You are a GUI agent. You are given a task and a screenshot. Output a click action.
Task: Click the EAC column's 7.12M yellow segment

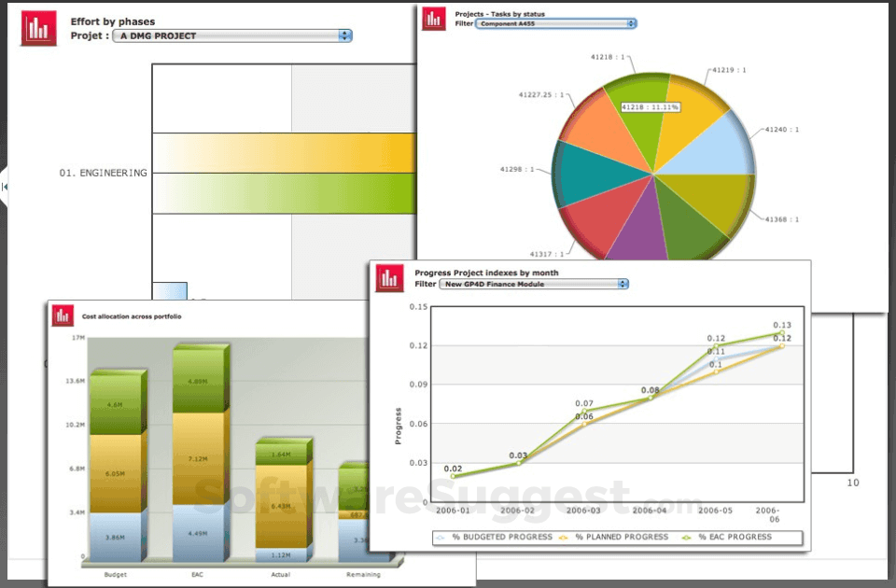pos(198,458)
